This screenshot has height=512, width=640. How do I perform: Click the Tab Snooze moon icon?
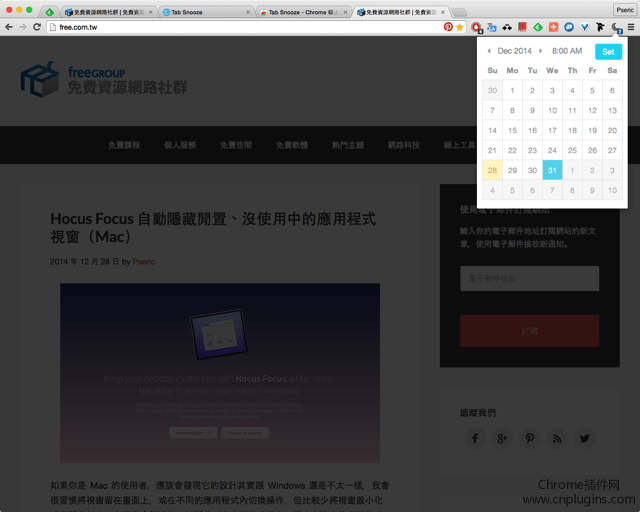pyautogui.click(x=616, y=27)
